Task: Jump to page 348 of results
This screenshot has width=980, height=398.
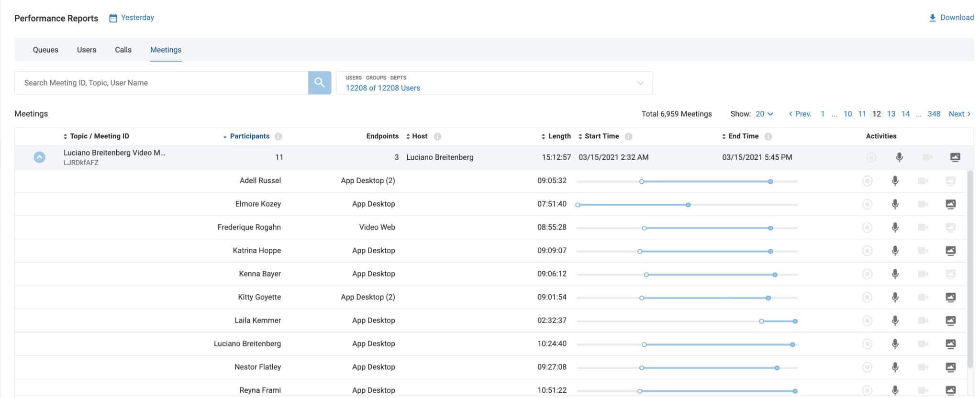Action: [x=934, y=114]
